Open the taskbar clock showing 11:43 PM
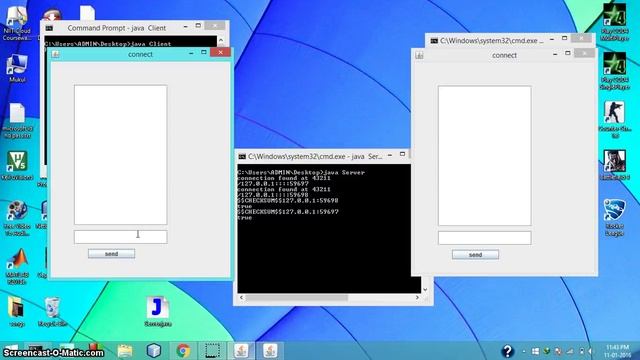This screenshot has height=360, width=640. tap(618, 351)
